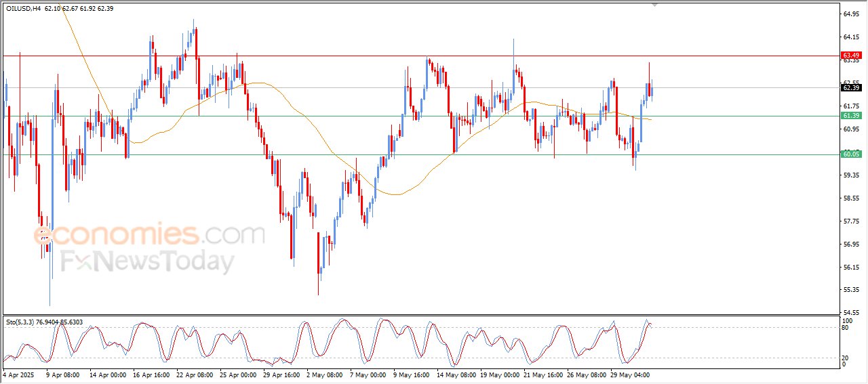Screen dimensions: 868x384
Task: Click the 60.95 price axis value
Action: [851, 129]
